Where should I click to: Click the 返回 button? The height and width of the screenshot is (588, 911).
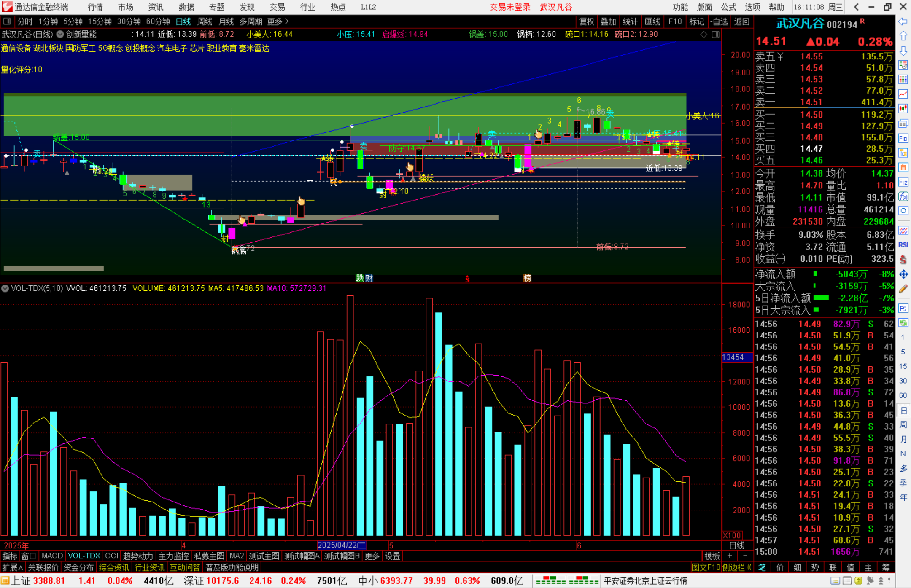[741, 21]
